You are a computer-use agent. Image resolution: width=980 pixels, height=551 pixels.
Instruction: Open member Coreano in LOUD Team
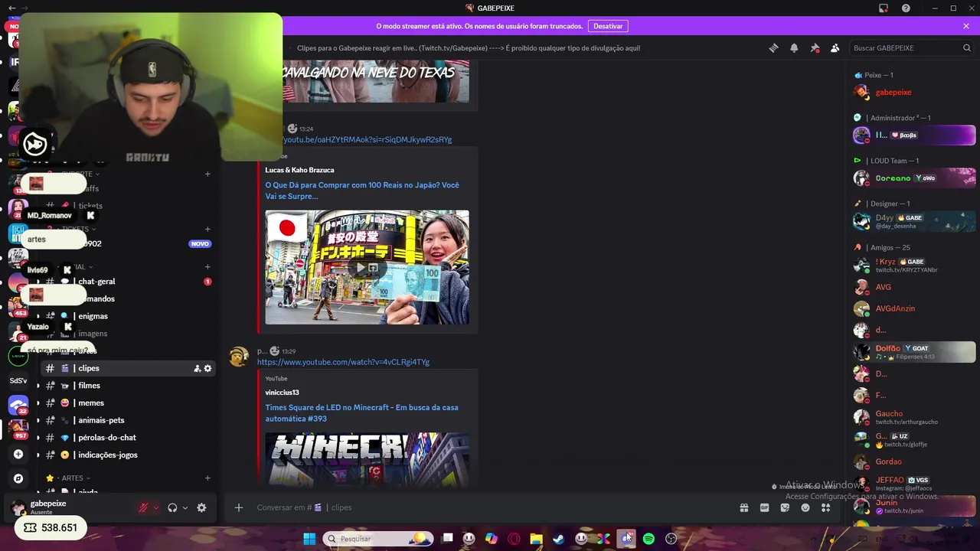[914, 178]
